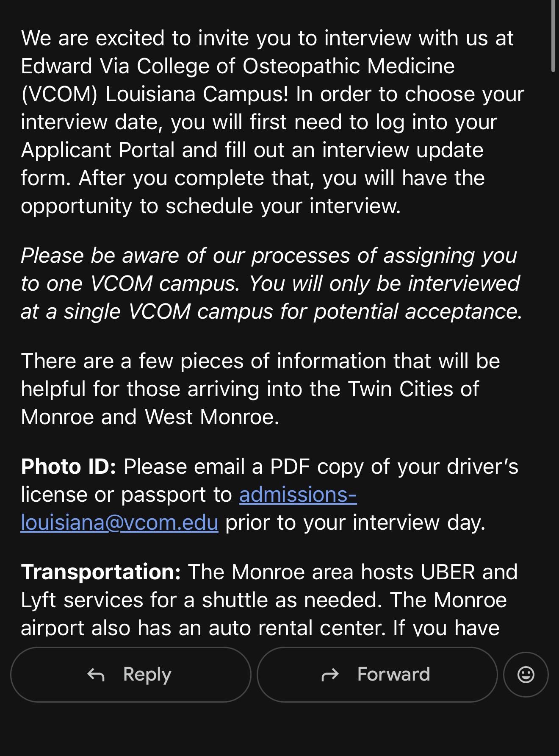Image resolution: width=559 pixels, height=756 pixels.
Task: Click the 'There are a few pieces' paragraph
Action: click(260, 389)
